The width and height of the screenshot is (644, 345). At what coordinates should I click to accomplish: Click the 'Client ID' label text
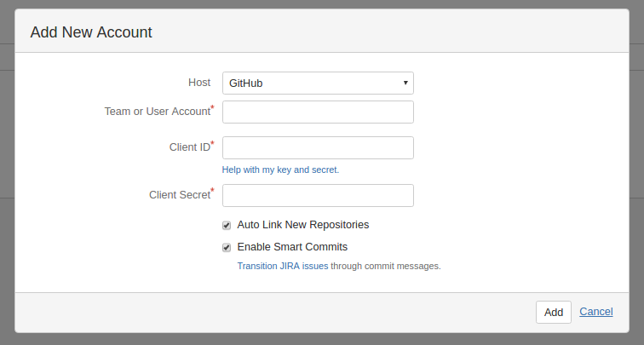[x=189, y=147]
